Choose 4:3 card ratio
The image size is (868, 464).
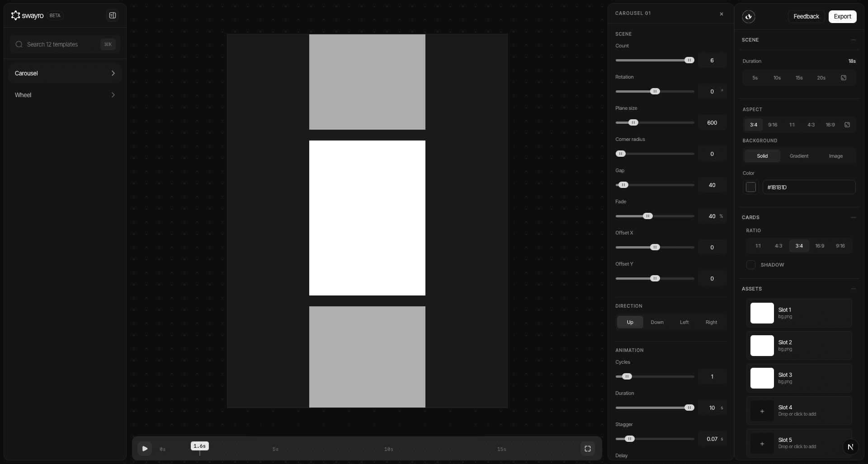click(778, 246)
